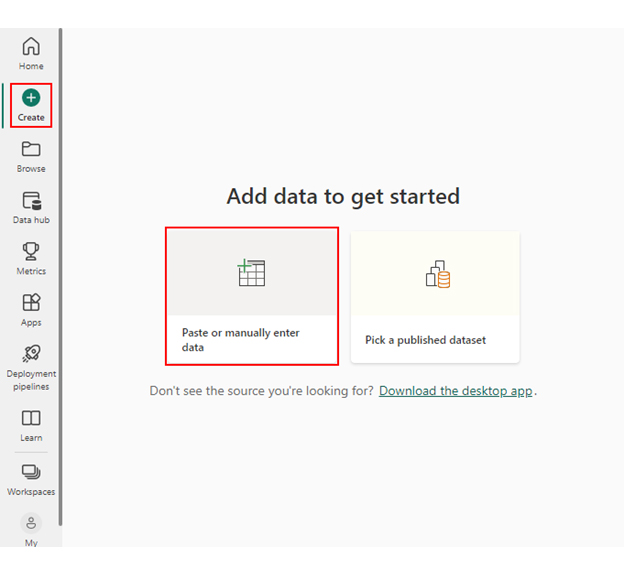Open the Workspaces list
This screenshot has width=624, height=575.
click(31, 480)
